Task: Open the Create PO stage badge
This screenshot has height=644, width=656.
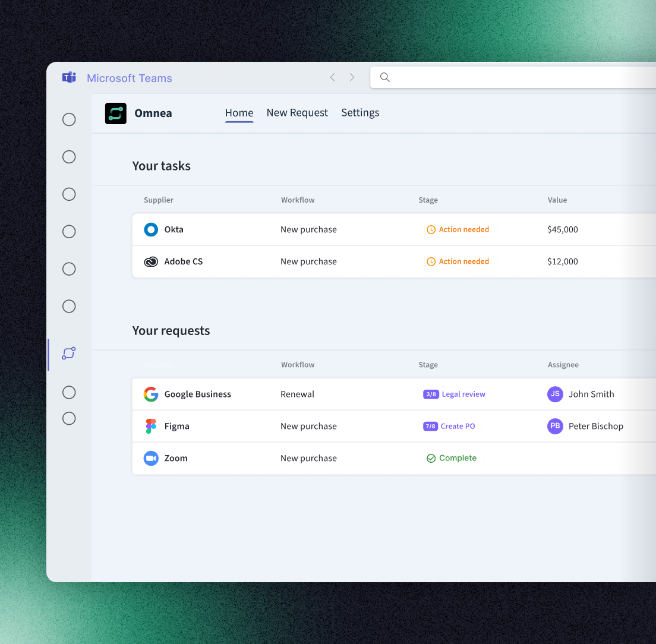Action: (450, 426)
